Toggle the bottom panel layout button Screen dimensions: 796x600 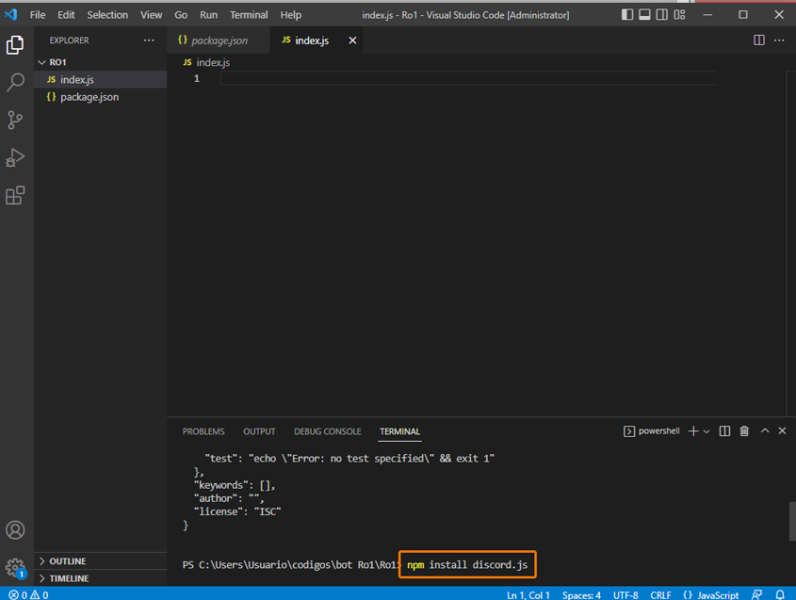[x=645, y=15]
